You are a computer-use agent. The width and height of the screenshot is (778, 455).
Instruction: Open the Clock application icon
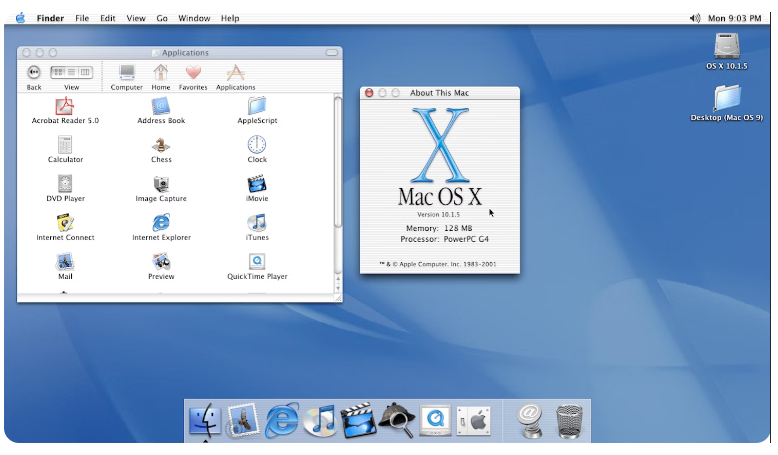(257, 145)
